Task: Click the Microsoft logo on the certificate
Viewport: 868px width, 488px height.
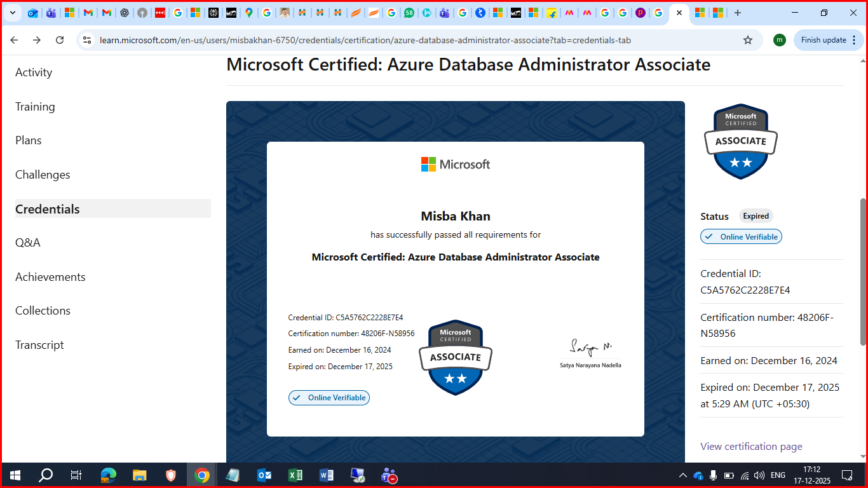Action: tap(456, 165)
